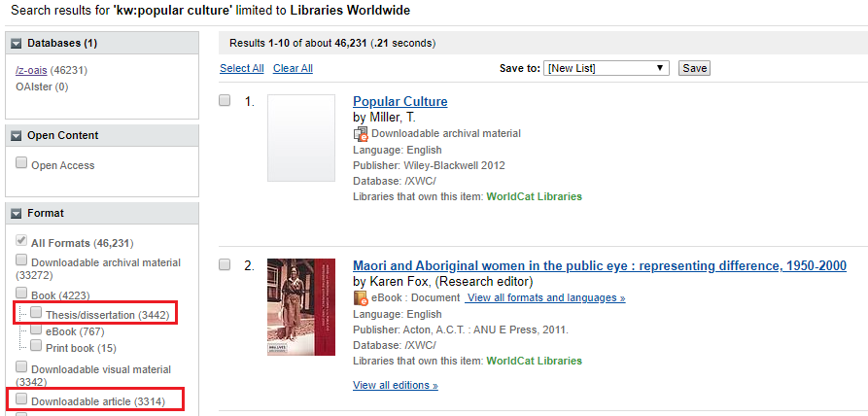Collapse the Open Content panel arrow
Viewport: 868px width, 416px height.
pyautogui.click(x=17, y=136)
